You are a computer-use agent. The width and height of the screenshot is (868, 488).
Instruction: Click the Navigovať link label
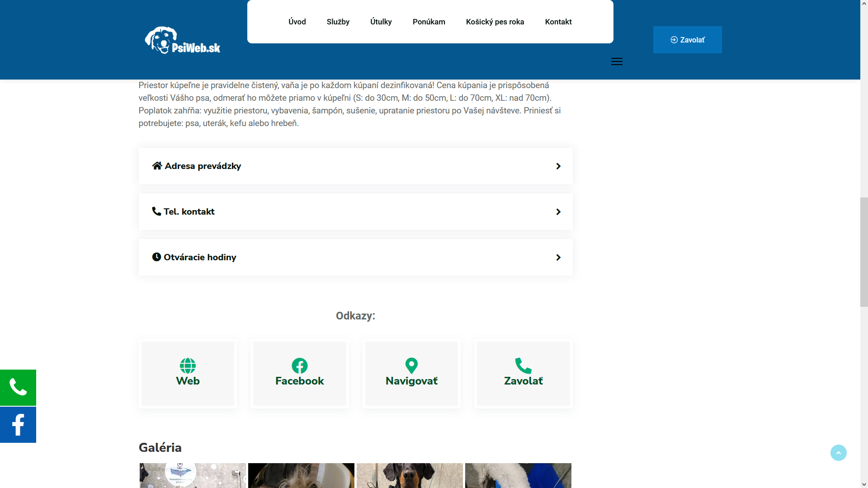[x=411, y=381]
